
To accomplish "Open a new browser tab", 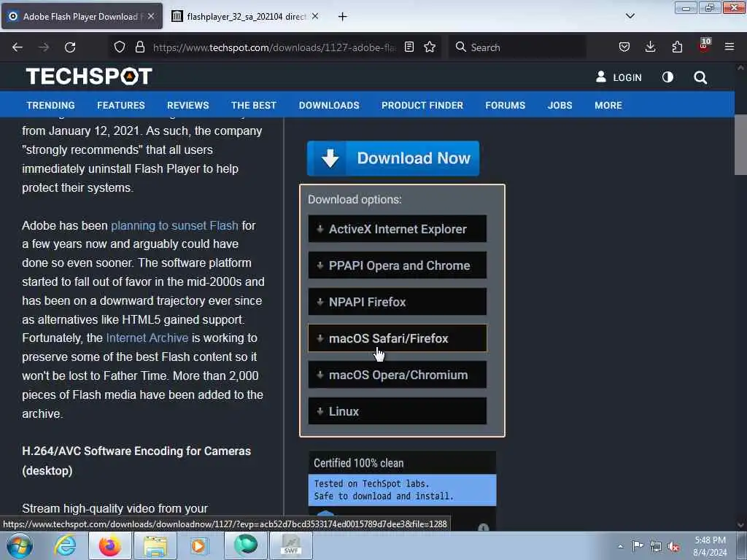I will pyautogui.click(x=342, y=17).
